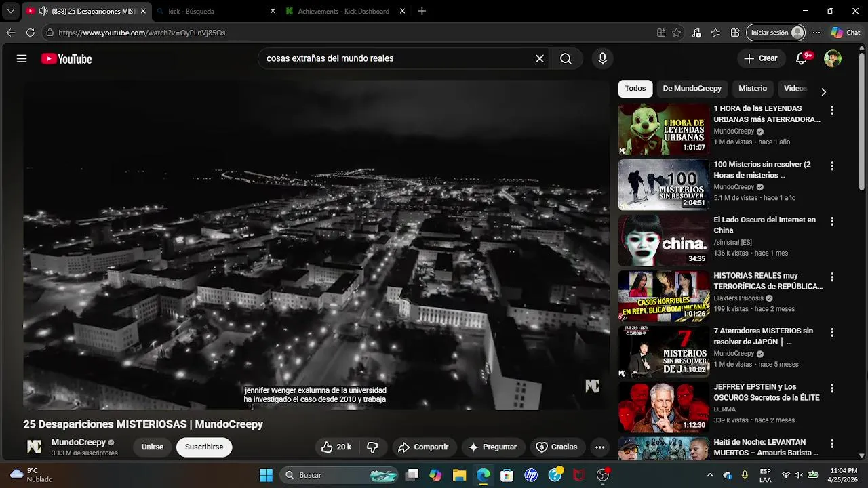Click the Suscribirse button
Image resolution: width=868 pixels, height=488 pixels.
click(x=204, y=447)
